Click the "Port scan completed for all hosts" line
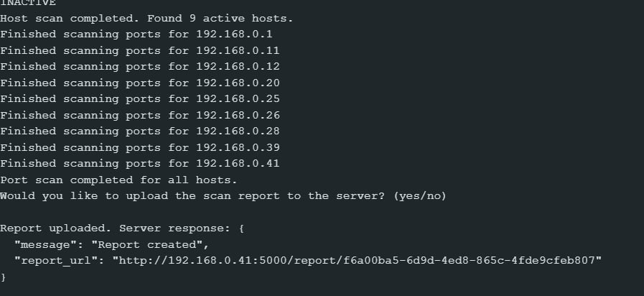Screen dimensions: 644x296 (118, 180)
